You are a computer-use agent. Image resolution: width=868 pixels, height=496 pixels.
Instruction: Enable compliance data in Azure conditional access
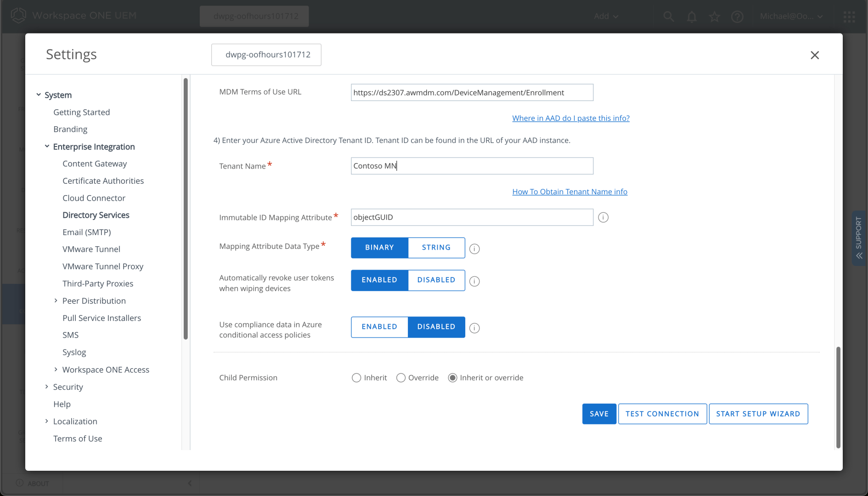coord(379,327)
